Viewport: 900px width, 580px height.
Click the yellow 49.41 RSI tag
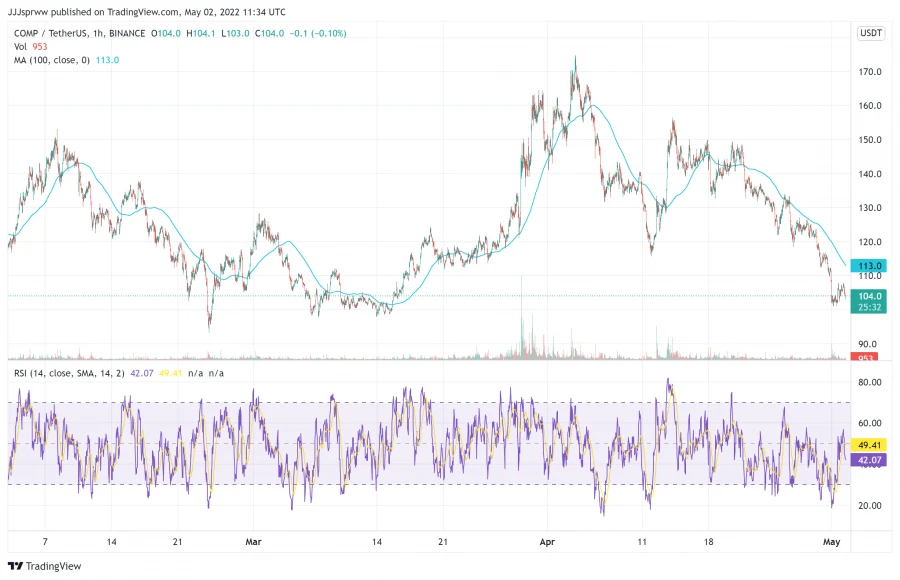(868, 445)
